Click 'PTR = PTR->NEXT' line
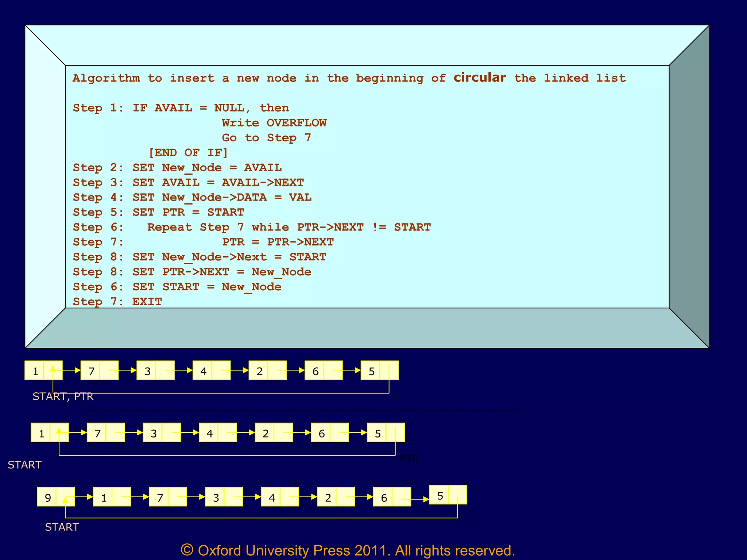 (x=278, y=242)
